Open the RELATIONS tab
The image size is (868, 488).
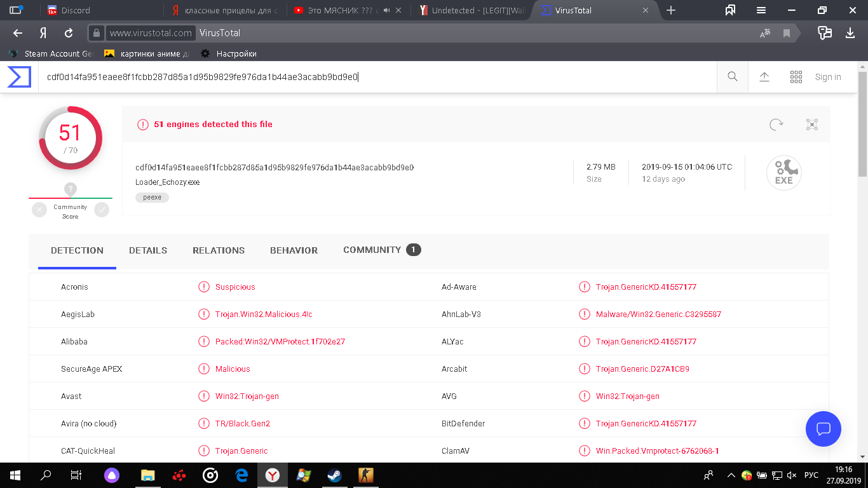click(219, 250)
